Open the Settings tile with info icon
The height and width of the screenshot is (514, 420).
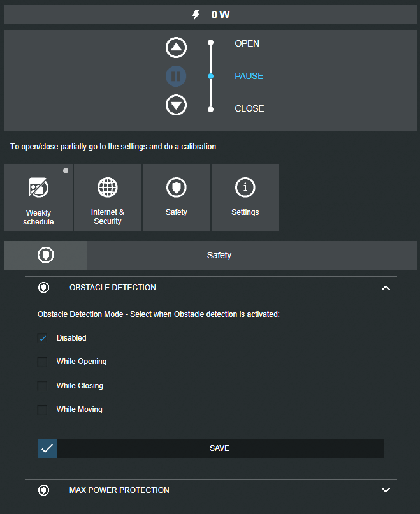(245, 198)
